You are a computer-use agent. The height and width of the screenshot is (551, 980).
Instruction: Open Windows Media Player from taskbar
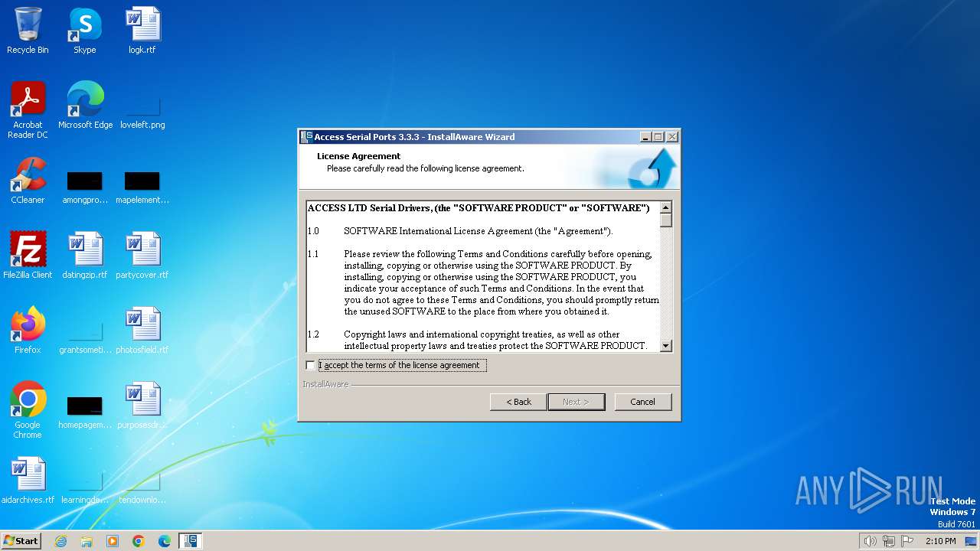(x=113, y=541)
